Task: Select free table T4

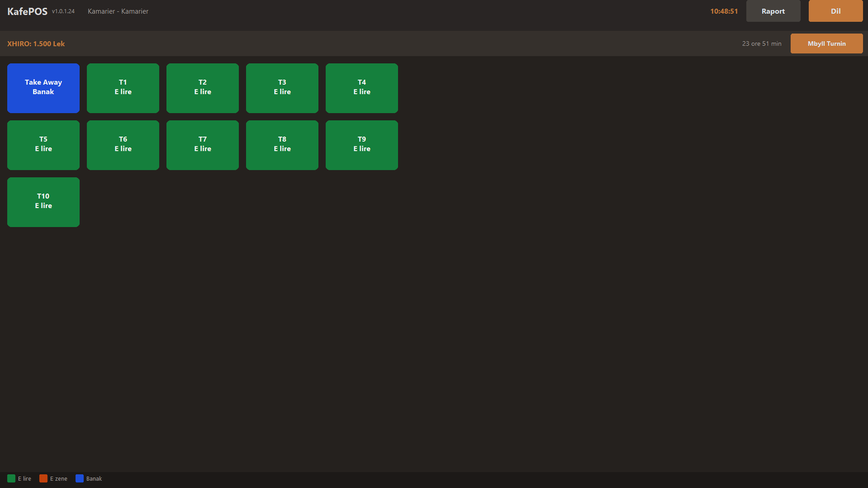Action: pyautogui.click(x=362, y=88)
